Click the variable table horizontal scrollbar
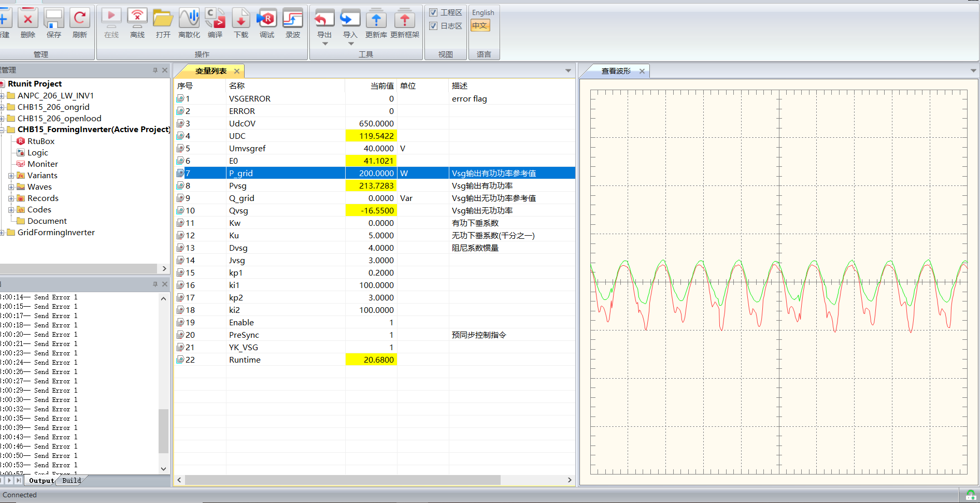 tap(343, 480)
